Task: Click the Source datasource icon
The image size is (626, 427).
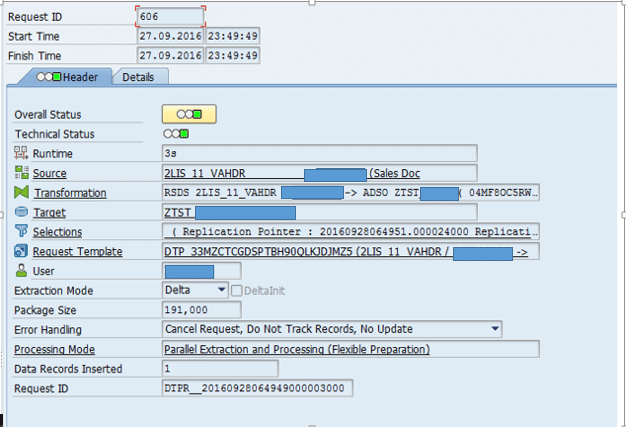Action: 21,173
